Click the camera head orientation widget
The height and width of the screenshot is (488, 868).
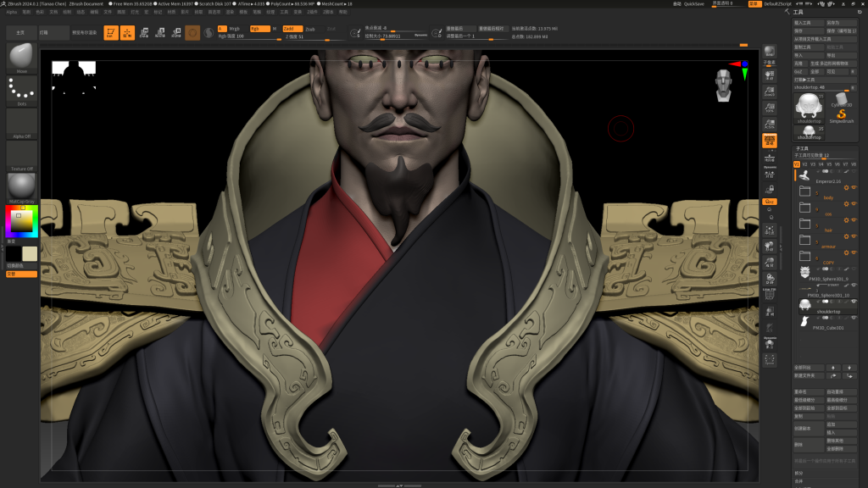coord(724,86)
